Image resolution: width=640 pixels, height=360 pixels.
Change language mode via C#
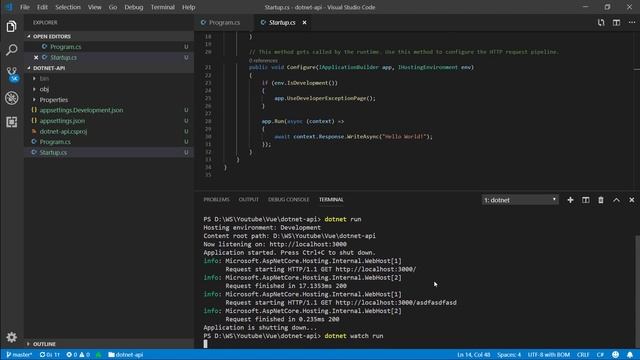[600, 355]
